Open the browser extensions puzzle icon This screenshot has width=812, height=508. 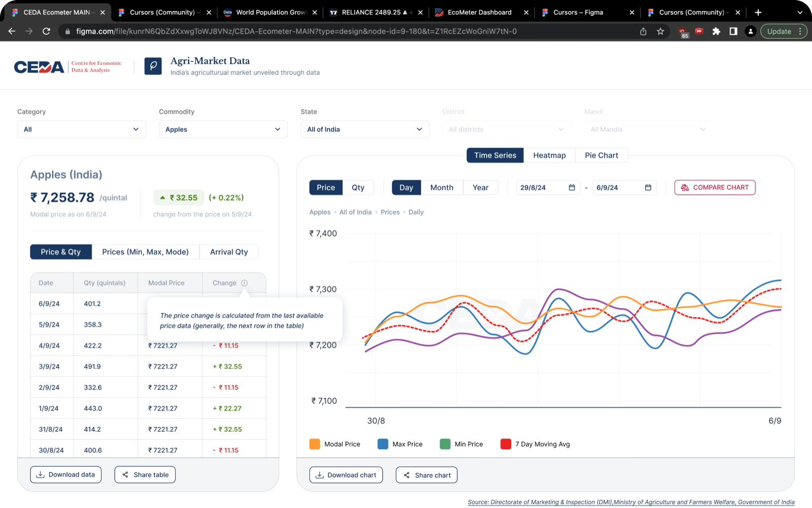pos(716,31)
